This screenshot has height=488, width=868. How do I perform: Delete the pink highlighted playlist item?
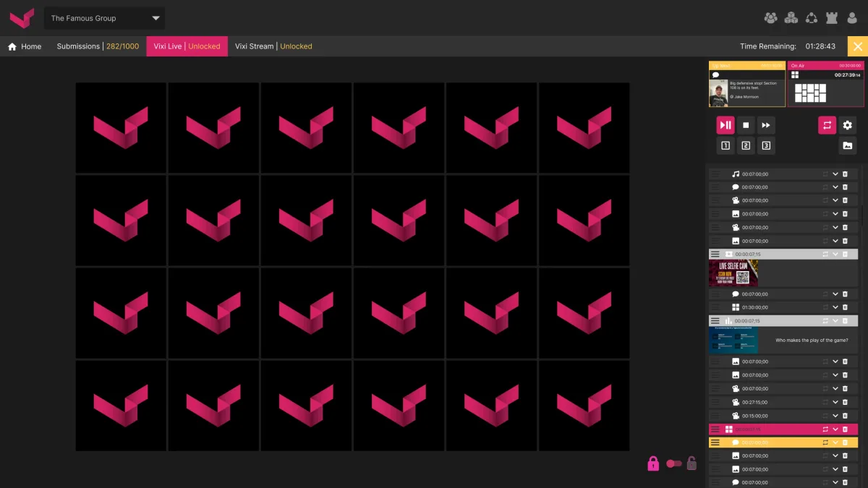tap(845, 429)
